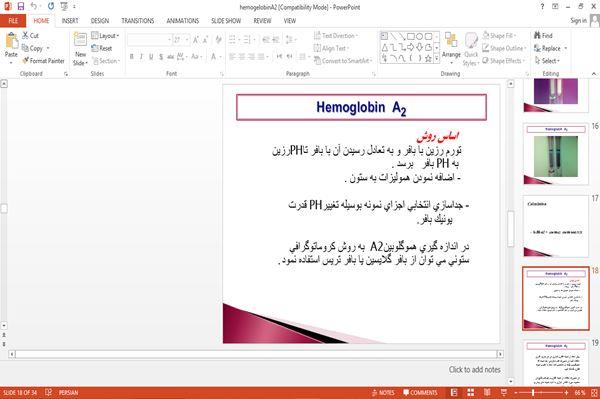Open the Shape Outline dropdown
Image resolution: width=600 pixels, height=399 pixels.
[x=504, y=48]
